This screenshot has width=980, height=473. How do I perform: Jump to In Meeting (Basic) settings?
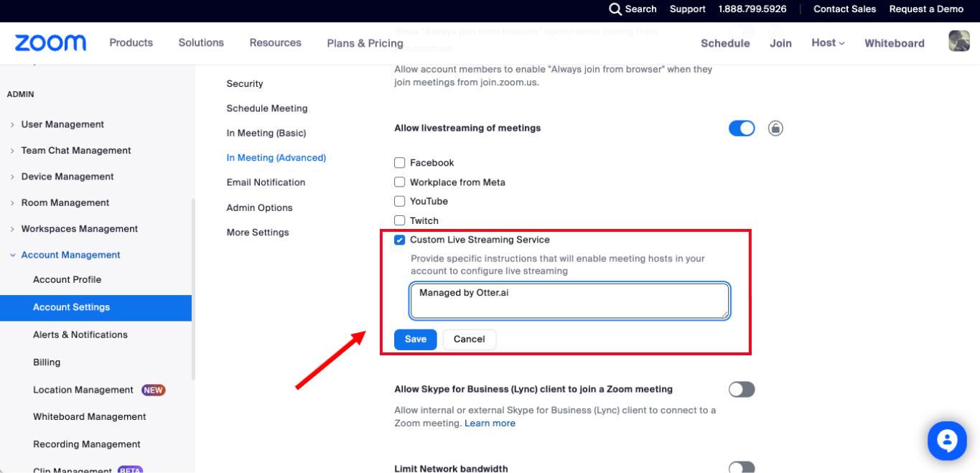coord(266,133)
